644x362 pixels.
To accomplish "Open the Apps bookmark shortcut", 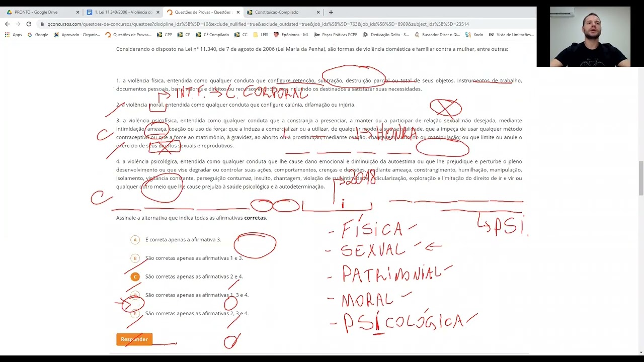I will coord(14,35).
